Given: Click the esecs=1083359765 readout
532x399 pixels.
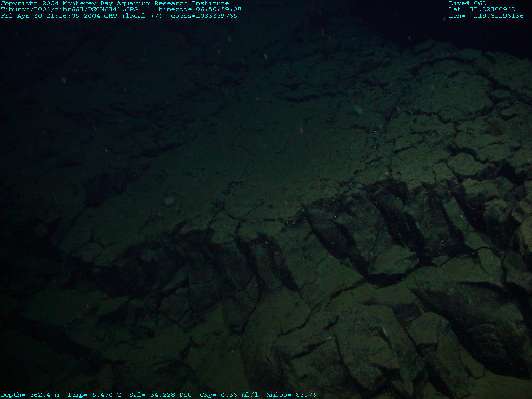Looking at the screenshot, I should pyautogui.click(x=204, y=16).
